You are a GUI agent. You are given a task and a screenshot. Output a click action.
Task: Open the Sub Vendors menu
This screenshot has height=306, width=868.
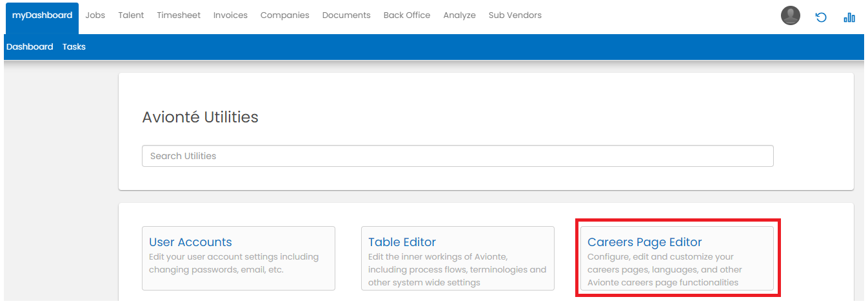[515, 15]
